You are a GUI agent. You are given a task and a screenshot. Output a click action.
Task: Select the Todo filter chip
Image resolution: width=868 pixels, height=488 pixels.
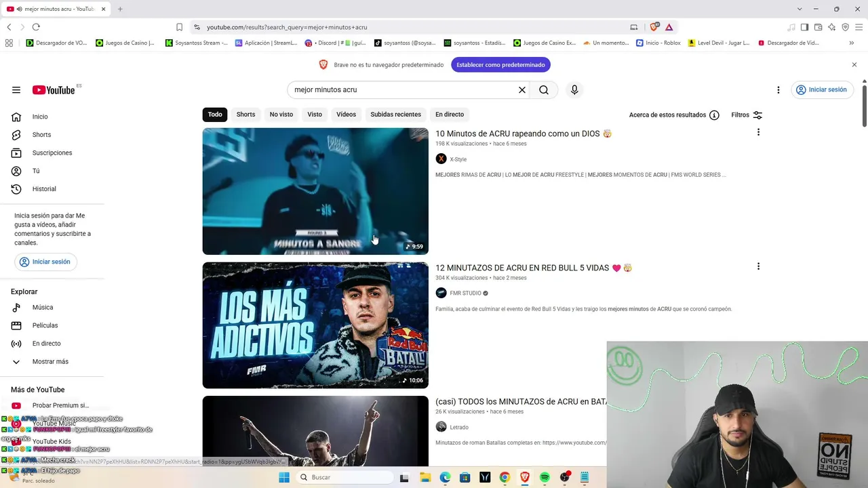(215, 115)
